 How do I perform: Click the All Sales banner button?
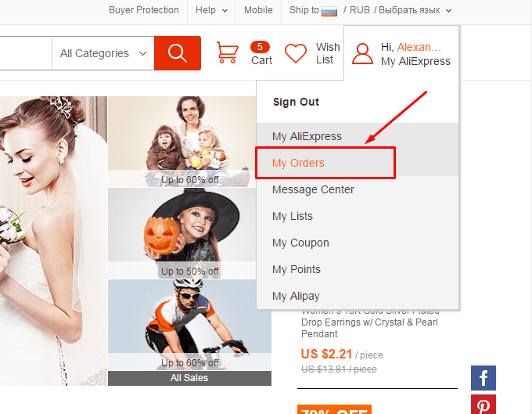(x=189, y=378)
